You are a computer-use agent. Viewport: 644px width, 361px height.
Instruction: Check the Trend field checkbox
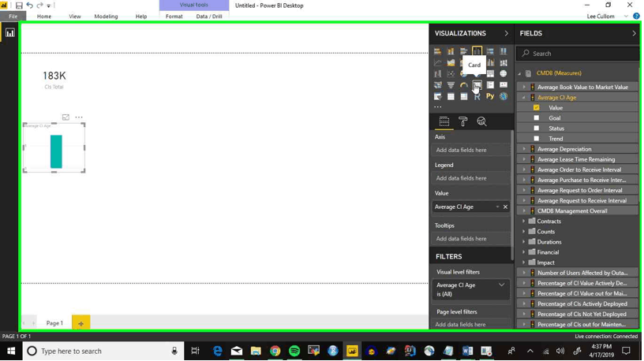(x=537, y=138)
